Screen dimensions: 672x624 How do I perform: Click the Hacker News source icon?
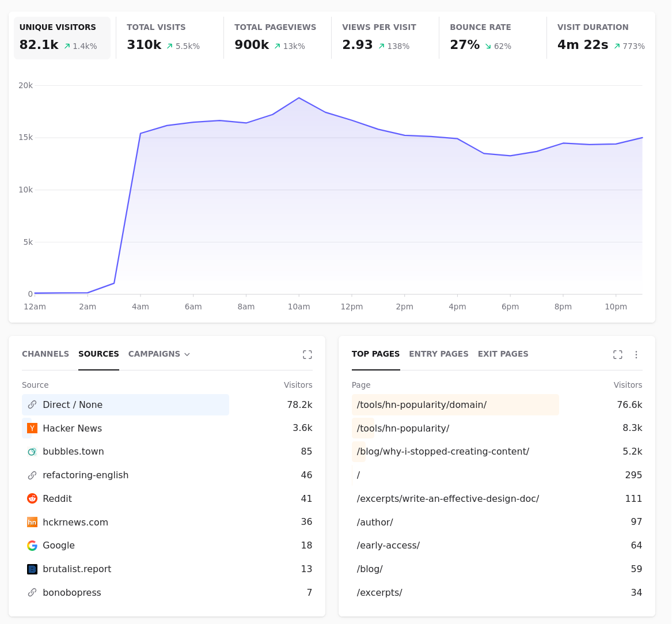point(32,428)
